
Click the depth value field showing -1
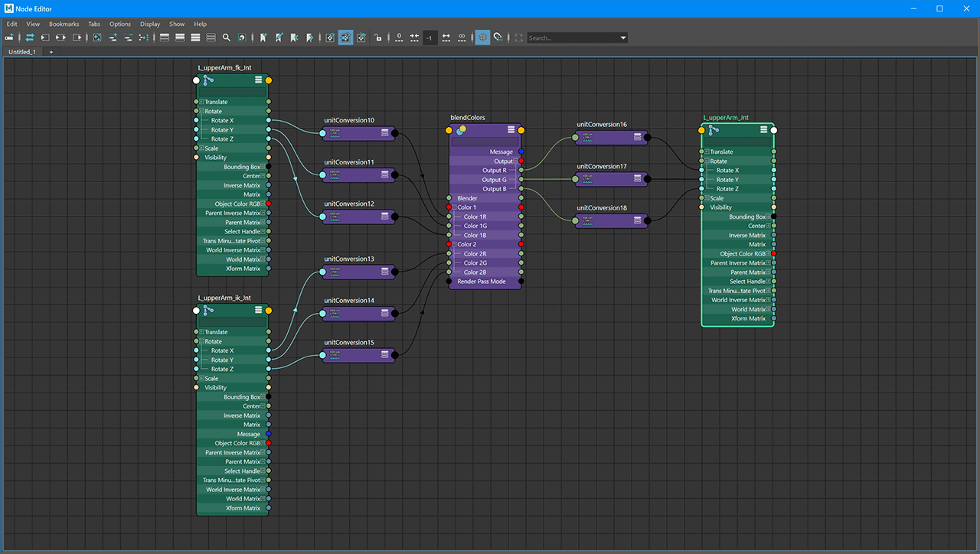coord(430,37)
